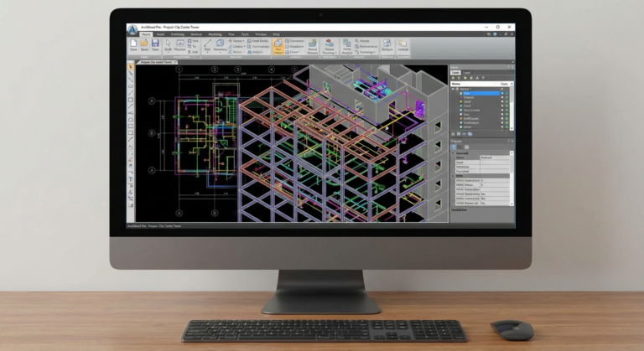The image size is (644, 351).
Task: Open the Insert ribbon tab
Action: 160,34
